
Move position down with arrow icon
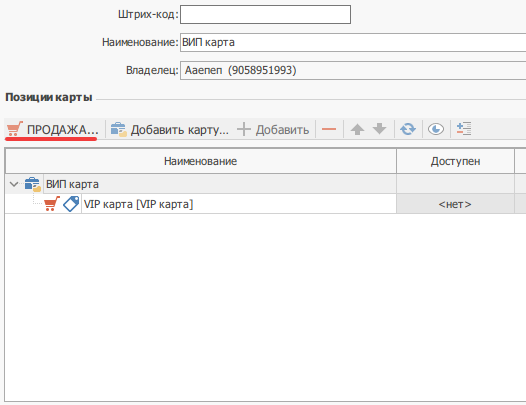pos(379,129)
